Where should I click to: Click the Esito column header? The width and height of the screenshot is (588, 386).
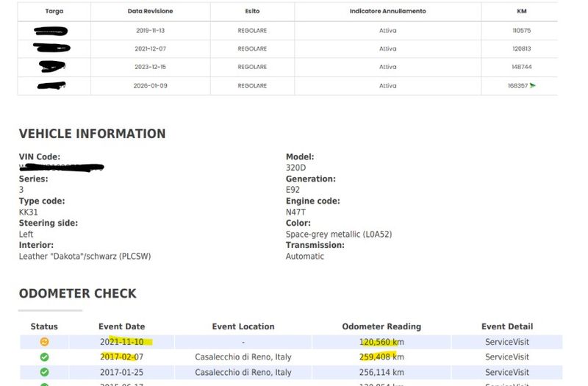pos(252,11)
